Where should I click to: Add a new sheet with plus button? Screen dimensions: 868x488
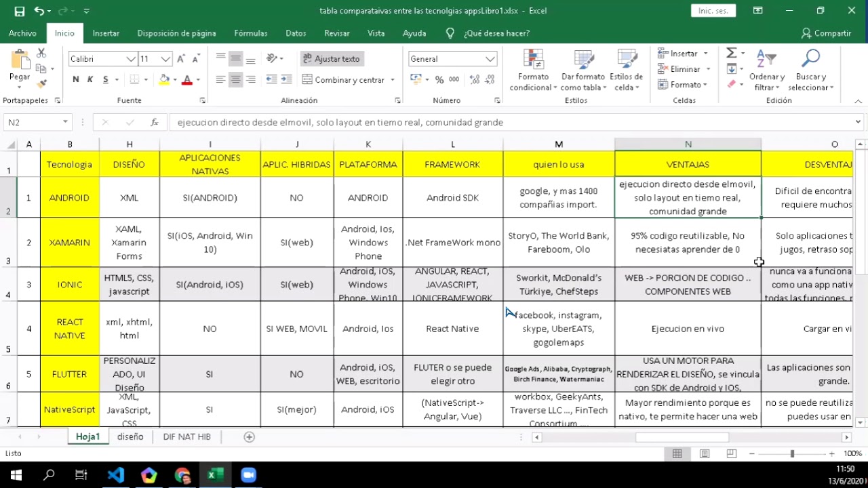(249, 437)
